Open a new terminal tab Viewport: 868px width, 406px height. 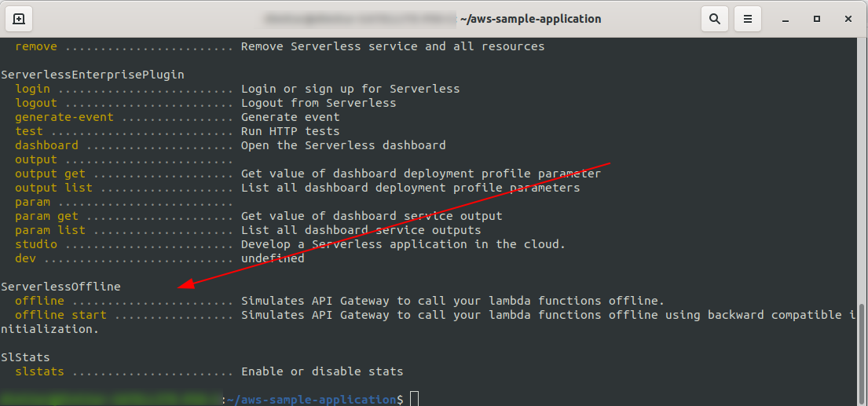point(19,18)
